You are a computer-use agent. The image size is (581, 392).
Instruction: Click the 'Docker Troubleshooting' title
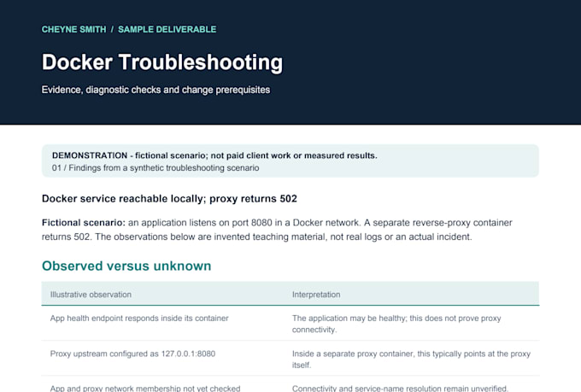coord(162,61)
